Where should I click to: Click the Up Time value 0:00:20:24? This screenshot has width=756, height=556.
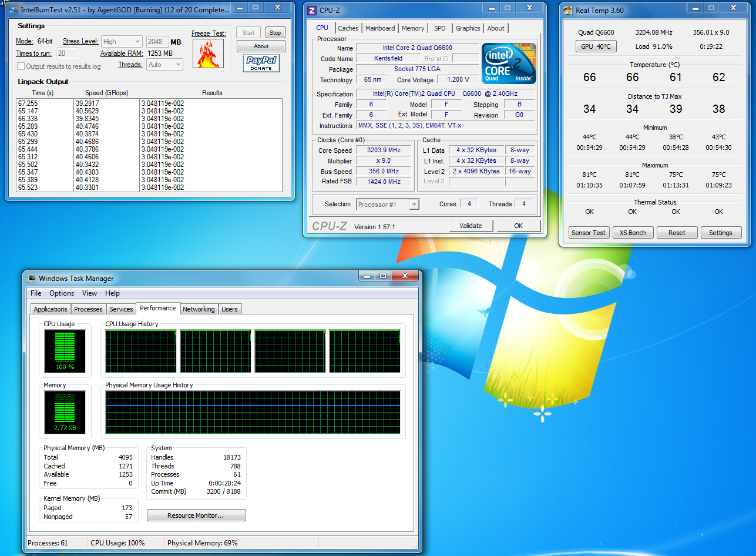[x=224, y=483]
